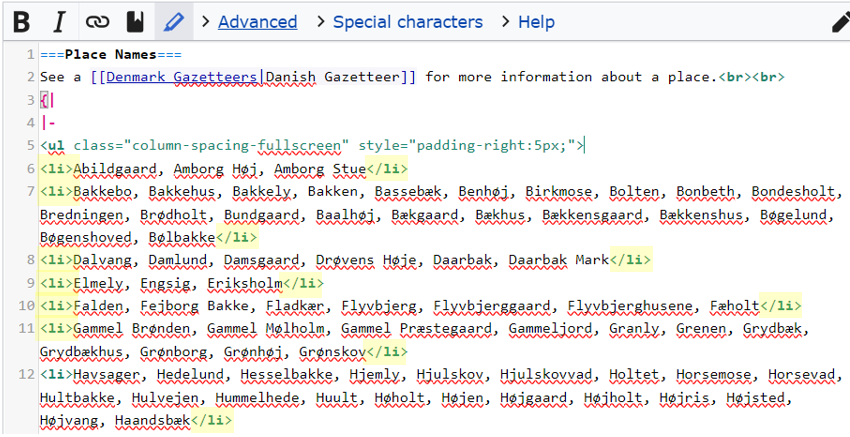Click the word Eriksholm on line 9

(245, 284)
